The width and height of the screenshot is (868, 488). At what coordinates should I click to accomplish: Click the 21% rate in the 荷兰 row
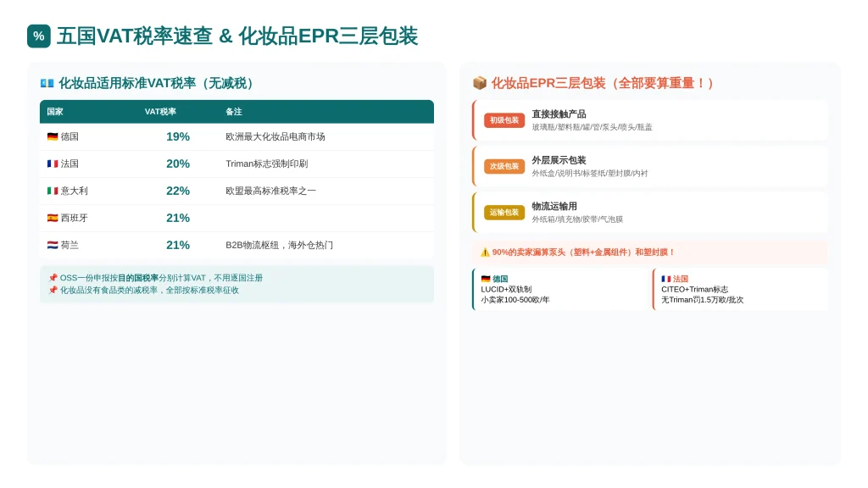click(x=178, y=245)
